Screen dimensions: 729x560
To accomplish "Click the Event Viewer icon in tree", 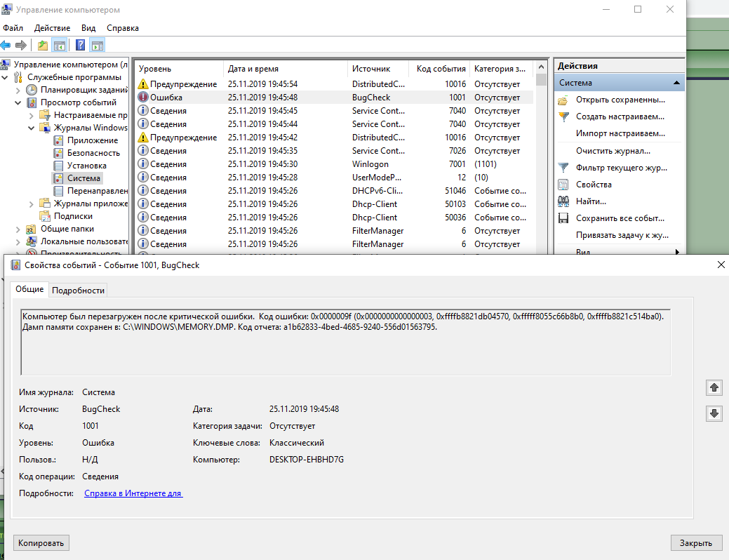I will point(32,102).
